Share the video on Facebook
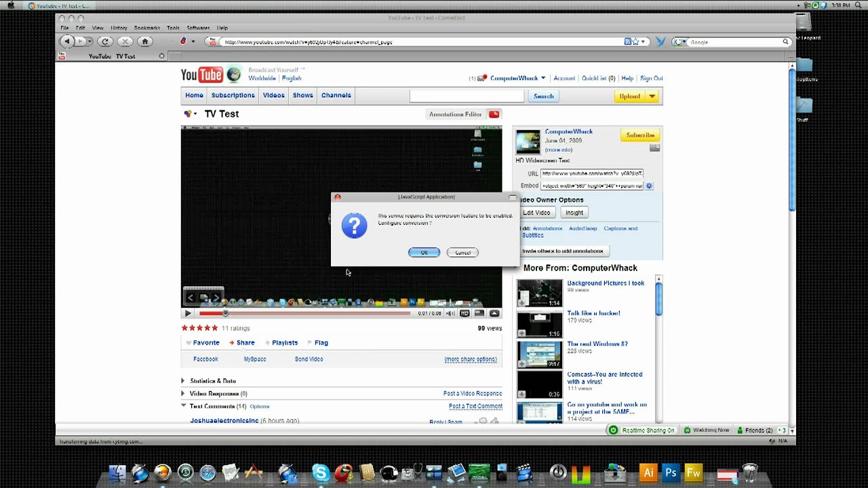The width and height of the screenshot is (868, 488). click(x=205, y=359)
